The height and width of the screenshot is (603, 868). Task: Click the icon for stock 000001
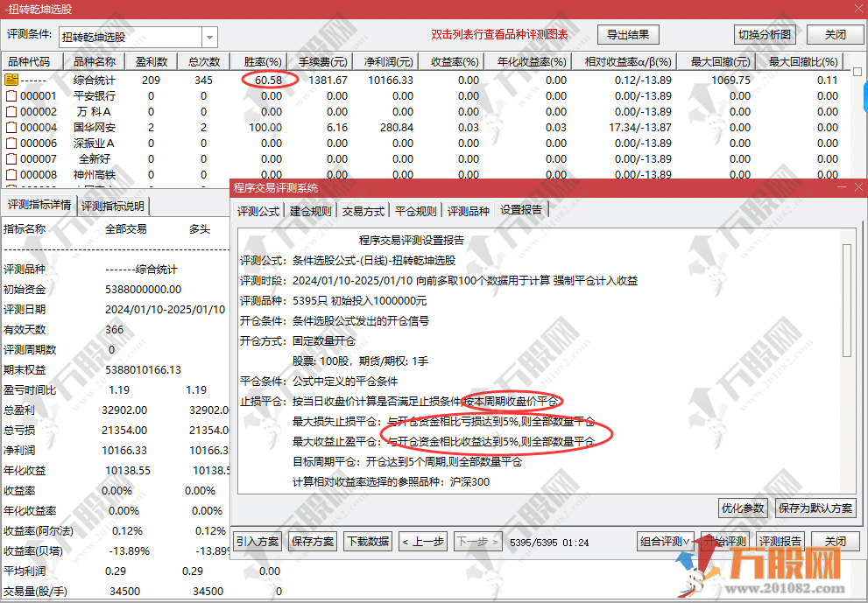click(x=11, y=95)
